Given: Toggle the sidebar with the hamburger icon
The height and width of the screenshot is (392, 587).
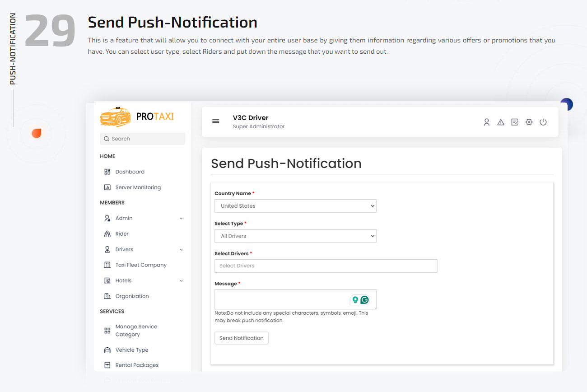Looking at the screenshot, I should pyautogui.click(x=215, y=121).
